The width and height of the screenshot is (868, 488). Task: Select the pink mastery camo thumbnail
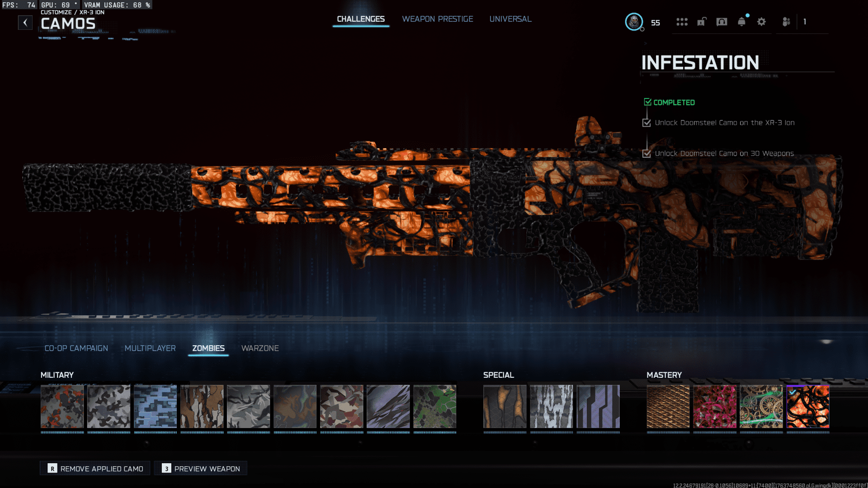click(714, 406)
